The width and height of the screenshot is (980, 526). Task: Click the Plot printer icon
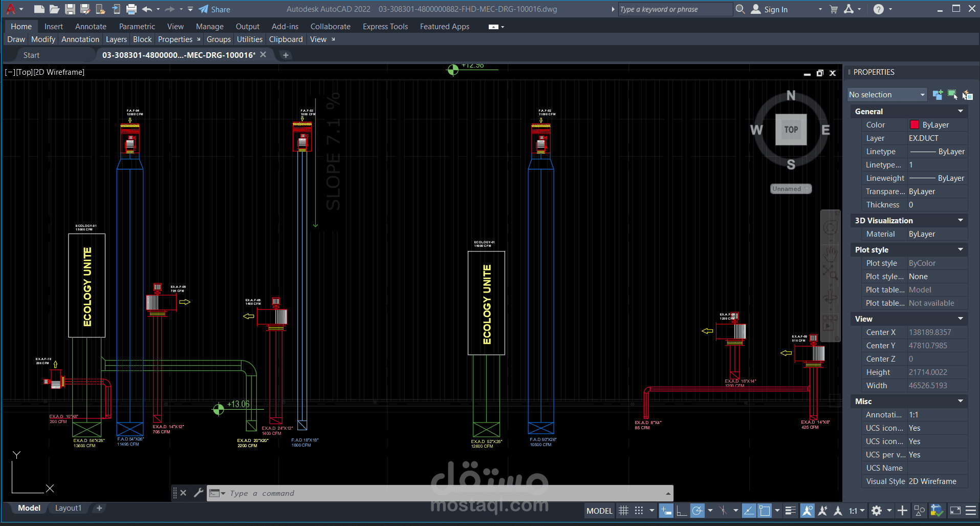point(132,9)
